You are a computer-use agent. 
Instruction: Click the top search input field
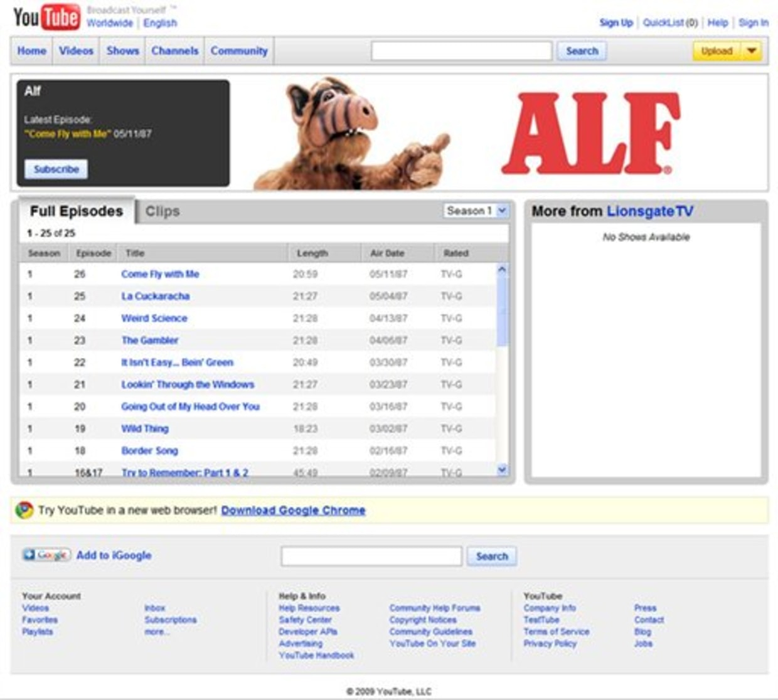(461, 51)
